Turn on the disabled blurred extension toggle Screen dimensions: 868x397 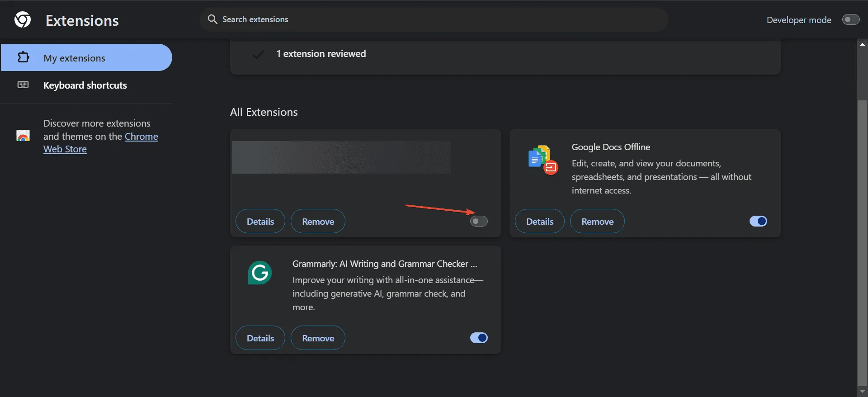(479, 221)
